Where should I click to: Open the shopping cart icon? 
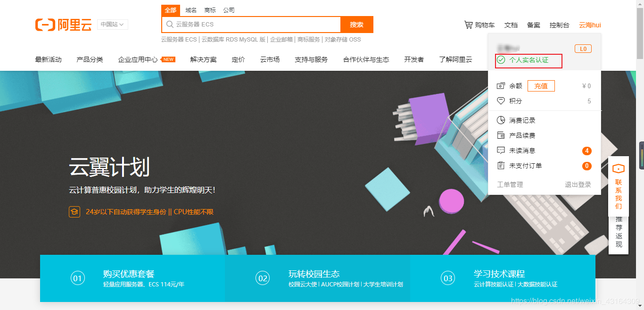click(468, 25)
